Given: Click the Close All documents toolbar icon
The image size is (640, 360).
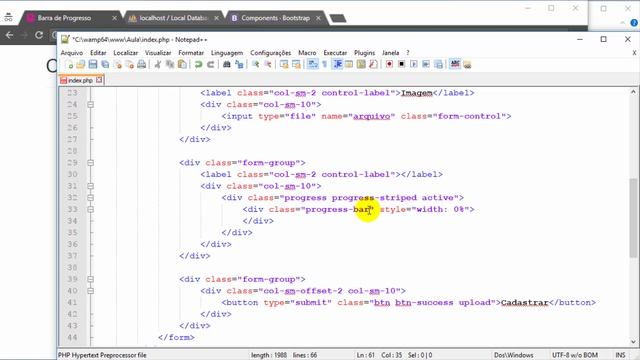Looking at the screenshot, I should [x=129, y=64].
